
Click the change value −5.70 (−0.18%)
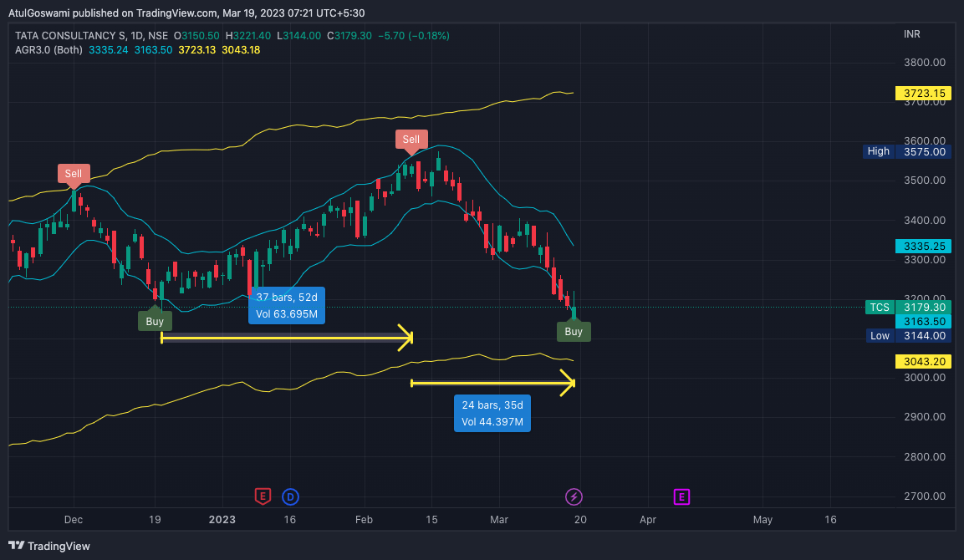pyautogui.click(x=414, y=36)
